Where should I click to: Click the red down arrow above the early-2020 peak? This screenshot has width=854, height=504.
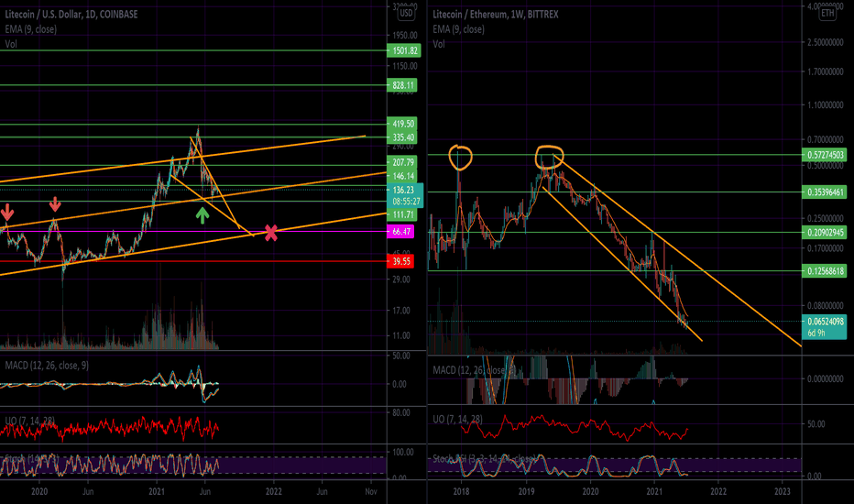55,205
